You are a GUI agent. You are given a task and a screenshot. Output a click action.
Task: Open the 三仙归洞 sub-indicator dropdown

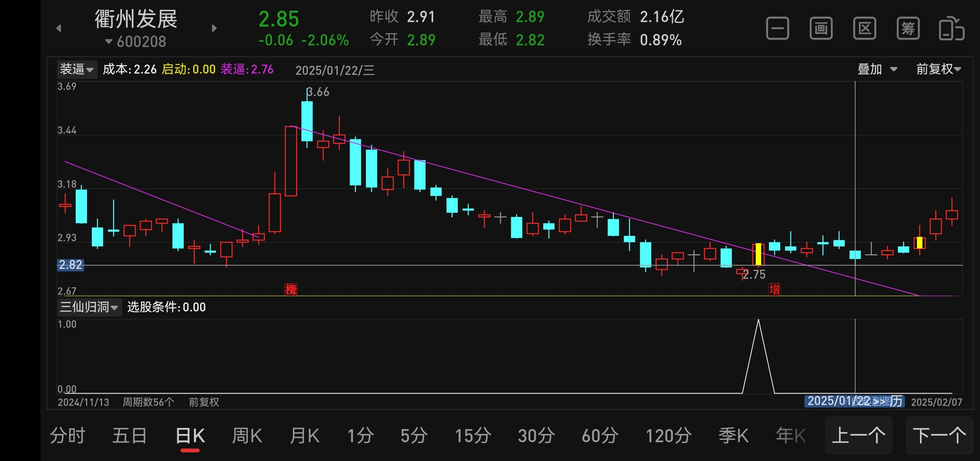(89, 307)
